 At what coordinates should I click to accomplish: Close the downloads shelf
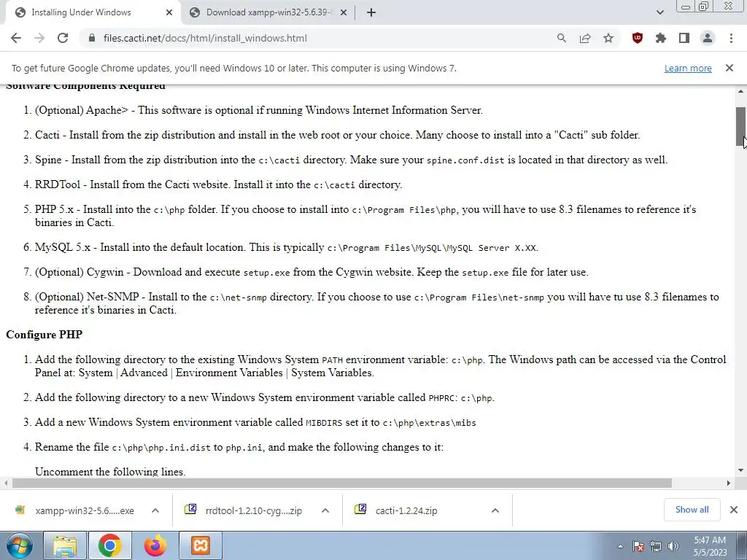click(734, 510)
